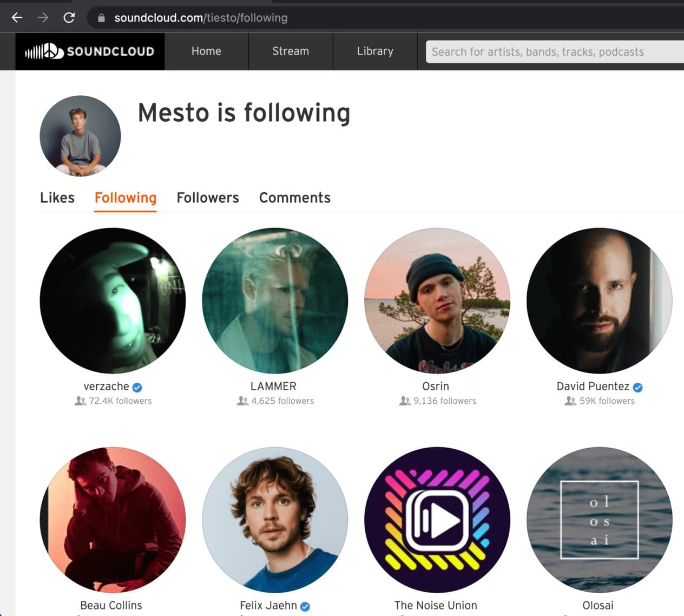The height and width of the screenshot is (616, 684).
Task: Click the followers icon next to 4,625 followers
Action: (241, 401)
